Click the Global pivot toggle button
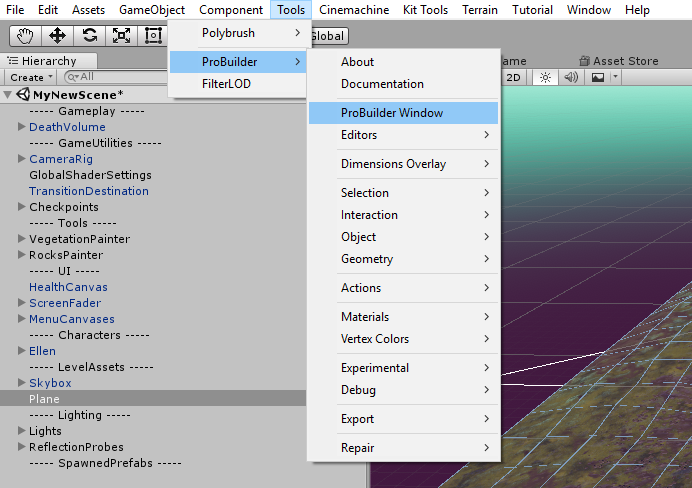The height and width of the screenshot is (488, 692). pyautogui.click(x=327, y=36)
